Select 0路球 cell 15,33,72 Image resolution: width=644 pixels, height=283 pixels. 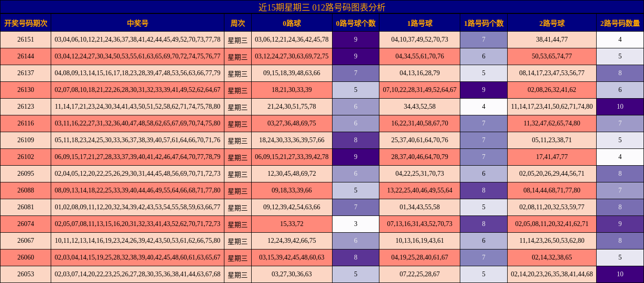292,224
